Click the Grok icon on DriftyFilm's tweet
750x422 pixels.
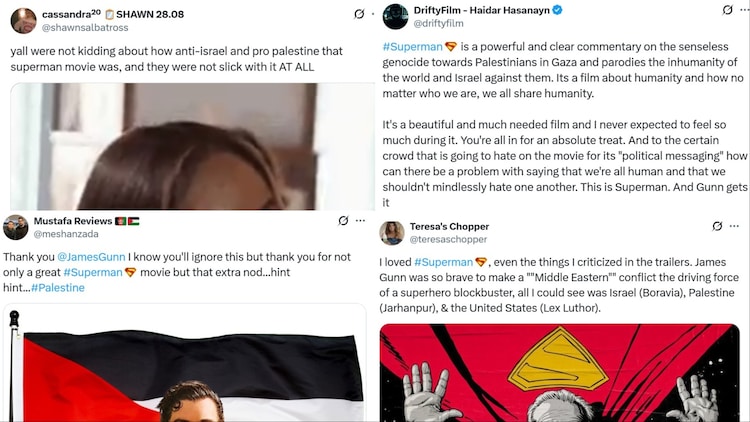728,10
